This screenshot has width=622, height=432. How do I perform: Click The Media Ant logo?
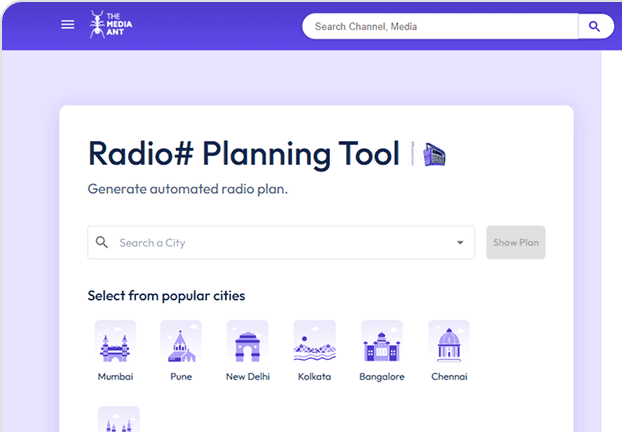point(111,24)
